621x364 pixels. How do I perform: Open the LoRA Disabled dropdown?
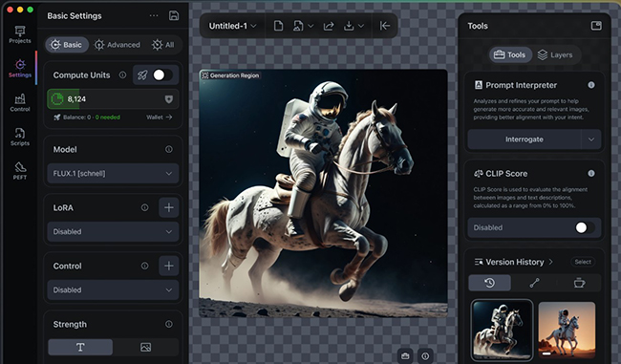(x=113, y=232)
